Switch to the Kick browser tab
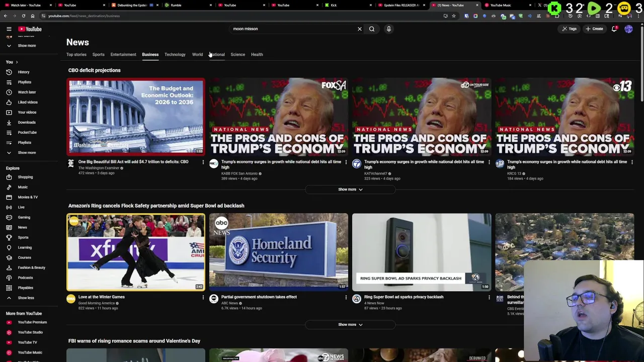 tap(347, 5)
